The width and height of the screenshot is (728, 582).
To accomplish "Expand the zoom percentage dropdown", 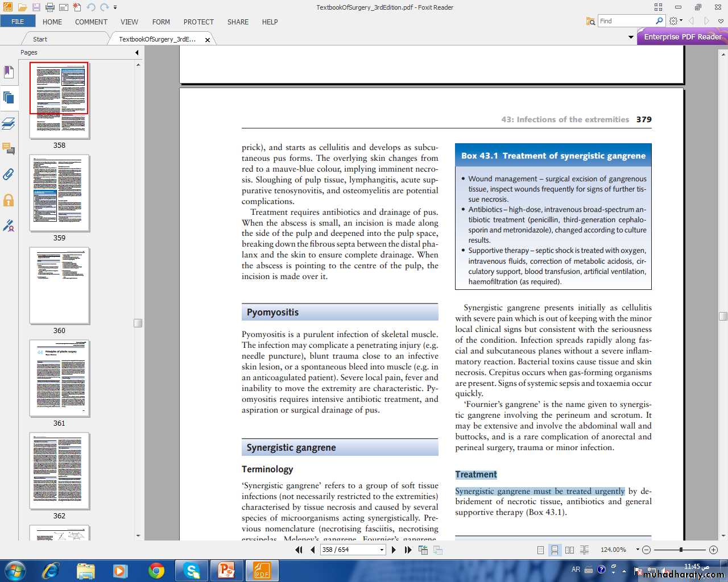I will (638, 550).
